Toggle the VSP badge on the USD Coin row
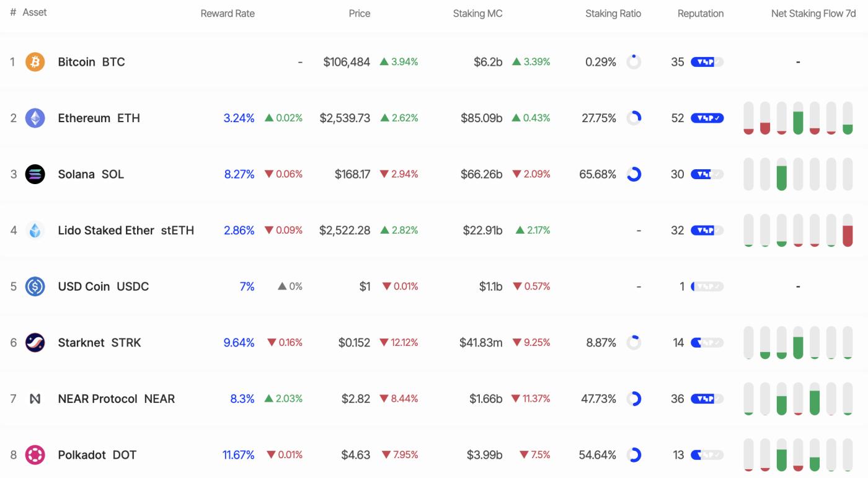 [707, 286]
